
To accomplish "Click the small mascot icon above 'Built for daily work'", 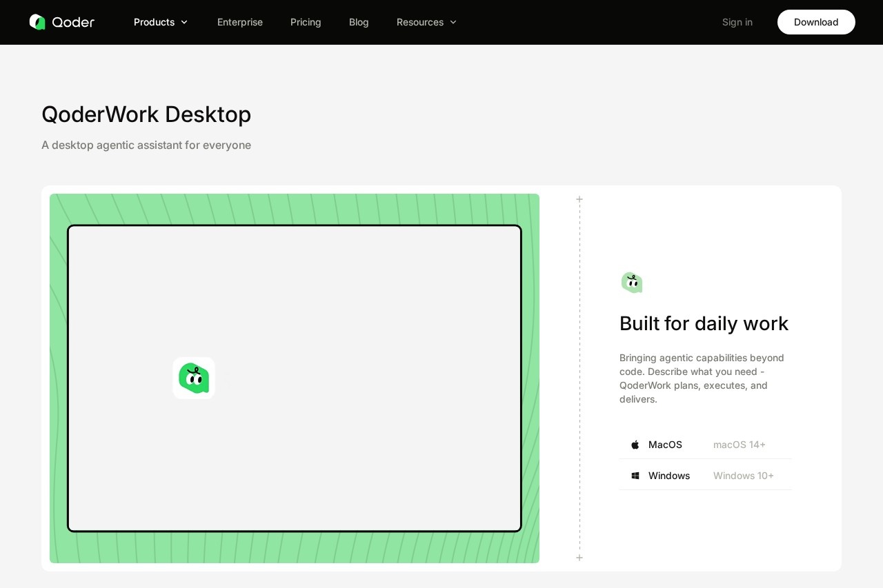I will (631, 283).
